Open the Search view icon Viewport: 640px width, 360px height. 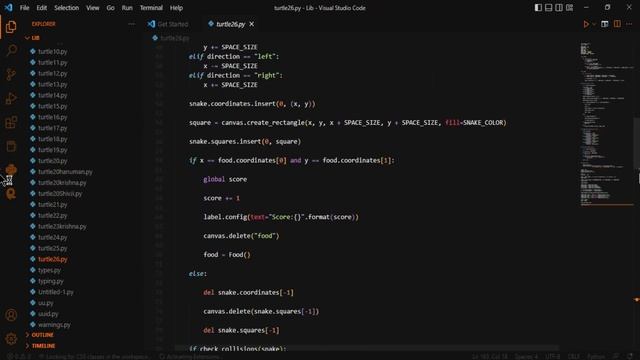11,51
